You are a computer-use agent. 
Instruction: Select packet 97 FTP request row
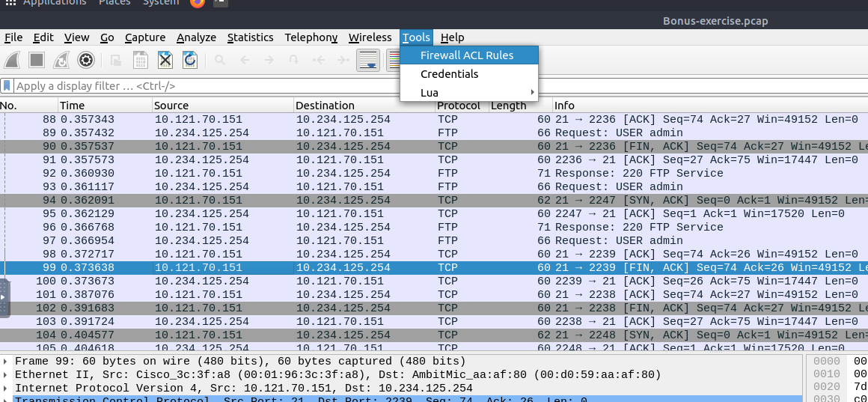pyautogui.click(x=434, y=241)
